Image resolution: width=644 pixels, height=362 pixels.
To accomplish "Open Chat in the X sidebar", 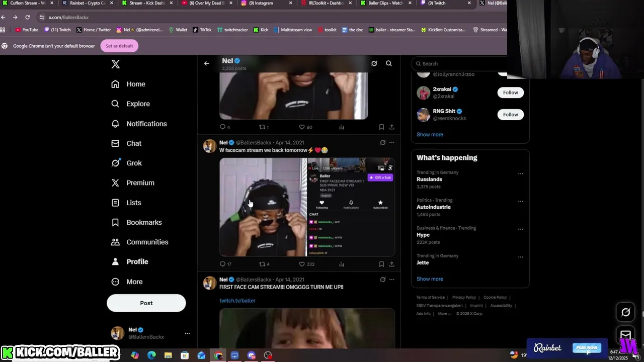I will [x=127, y=143].
